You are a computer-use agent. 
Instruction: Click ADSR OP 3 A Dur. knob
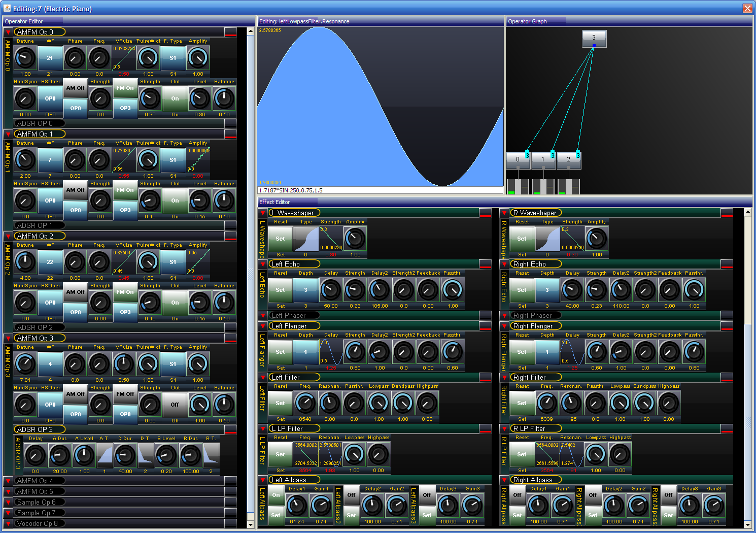tap(59, 455)
